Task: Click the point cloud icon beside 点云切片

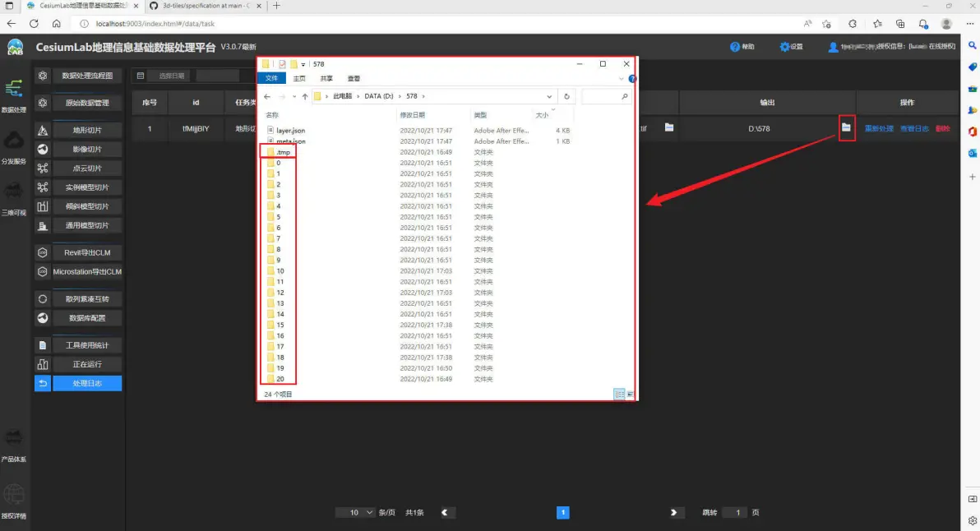Action: [x=43, y=168]
